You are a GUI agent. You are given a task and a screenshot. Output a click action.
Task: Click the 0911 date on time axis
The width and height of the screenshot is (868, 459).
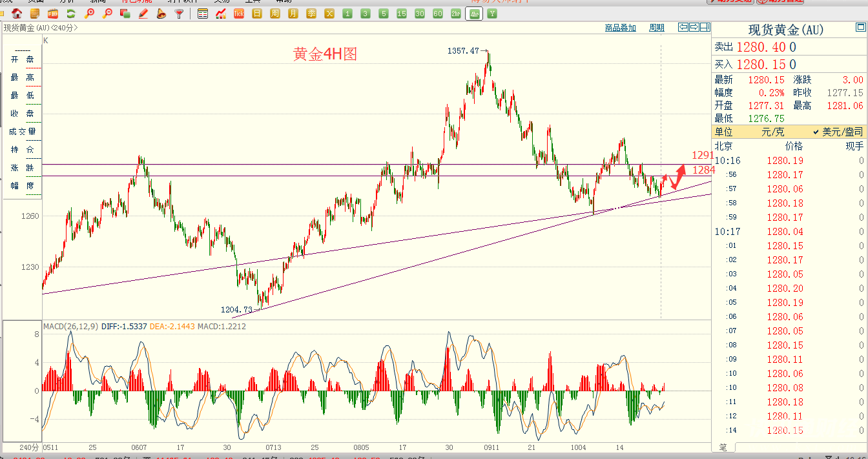coord(491,447)
